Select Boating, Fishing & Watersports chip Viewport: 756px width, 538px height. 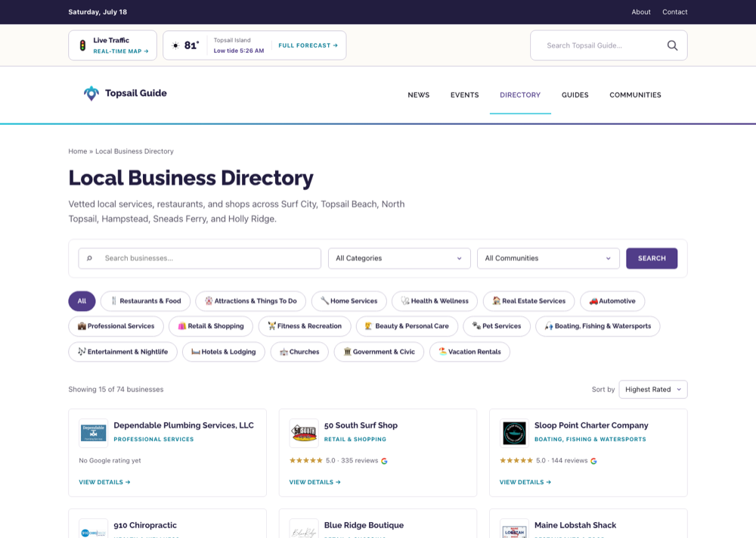[598, 326]
